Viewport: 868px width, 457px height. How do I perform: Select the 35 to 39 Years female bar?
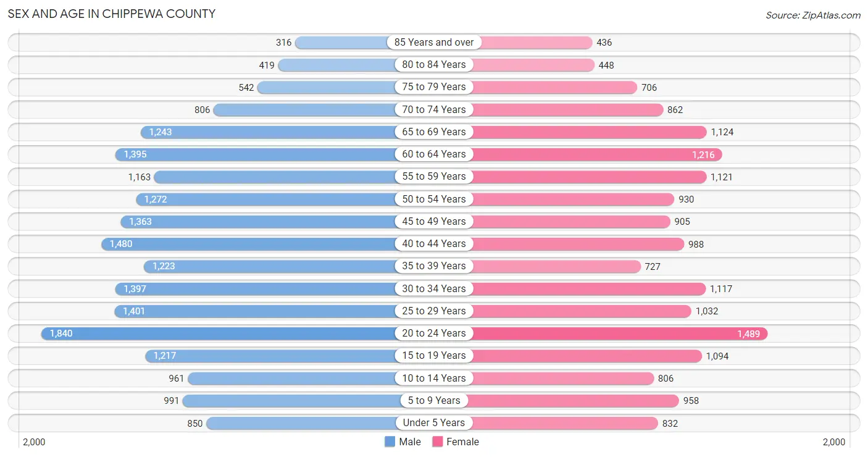coord(556,266)
